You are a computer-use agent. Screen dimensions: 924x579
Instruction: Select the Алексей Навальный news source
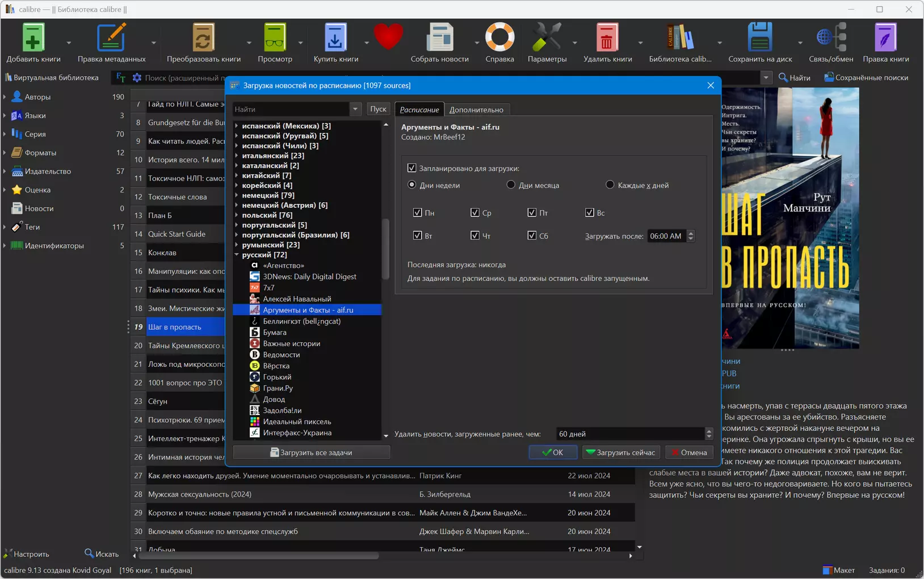297,299
